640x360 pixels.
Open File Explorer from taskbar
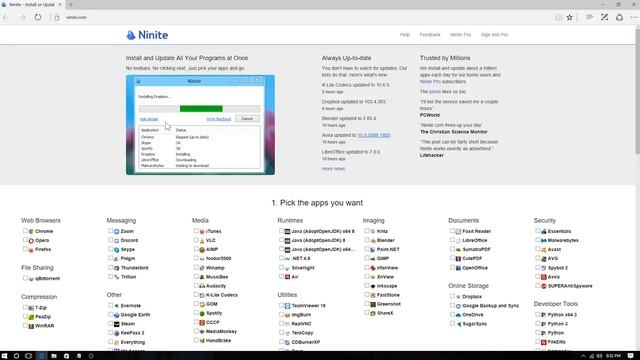click(53, 356)
